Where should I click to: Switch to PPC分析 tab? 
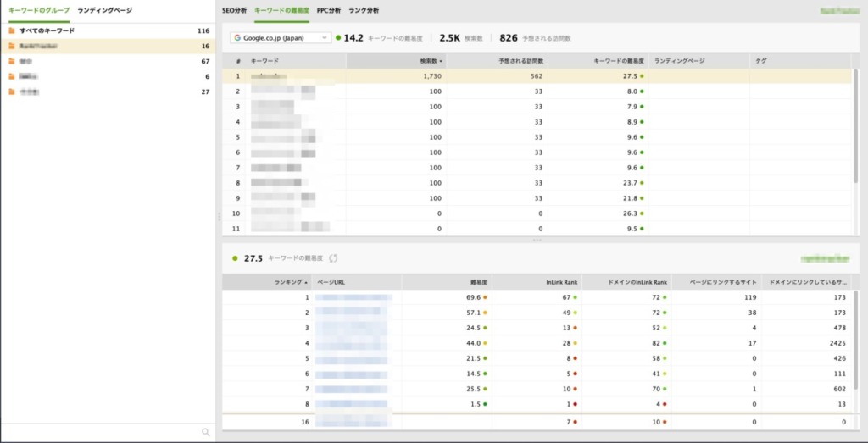[x=329, y=10]
